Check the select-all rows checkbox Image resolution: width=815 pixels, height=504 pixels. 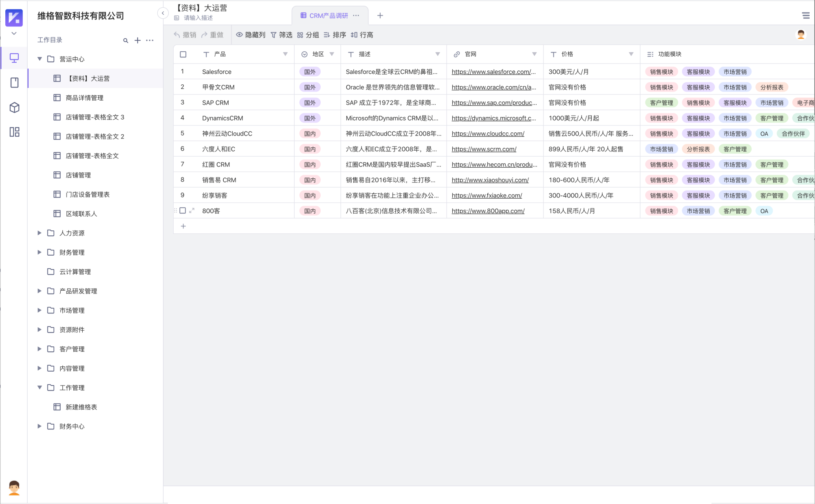click(183, 54)
